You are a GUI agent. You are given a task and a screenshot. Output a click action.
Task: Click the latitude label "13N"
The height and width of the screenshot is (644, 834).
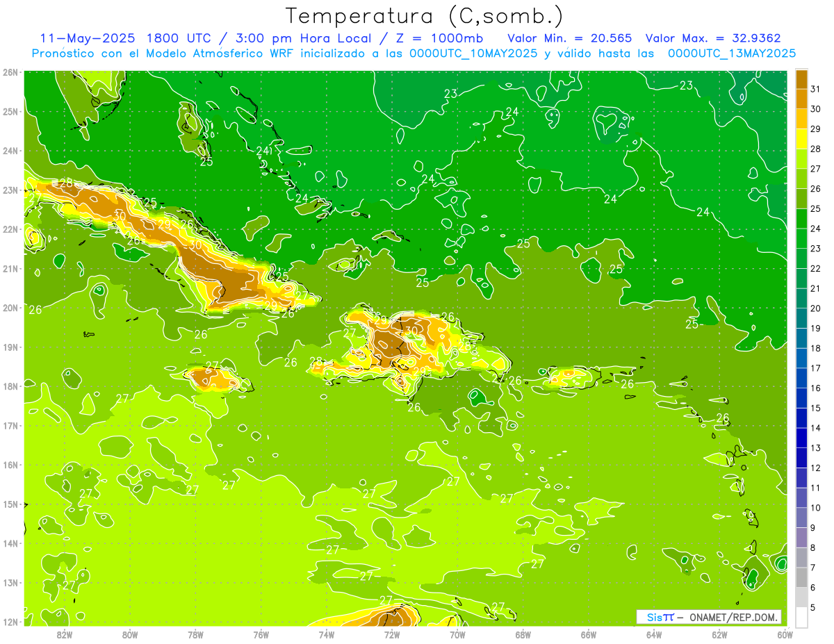(10, 583)
